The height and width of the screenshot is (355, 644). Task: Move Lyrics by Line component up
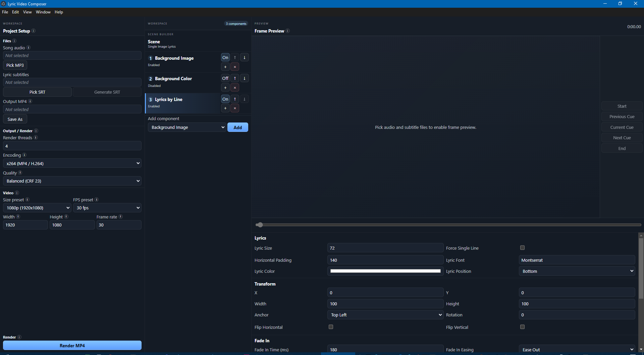pyautogui.click(x=235, y=99)
